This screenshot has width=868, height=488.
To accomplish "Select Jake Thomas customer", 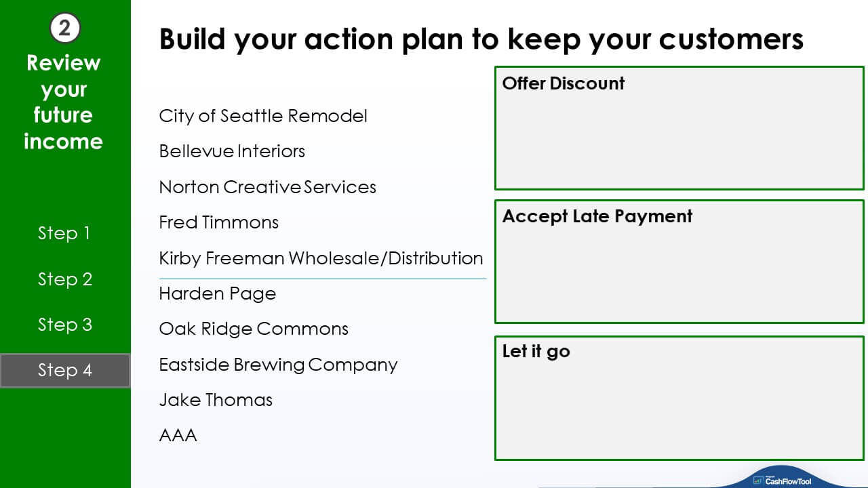I will pos(216,400).
